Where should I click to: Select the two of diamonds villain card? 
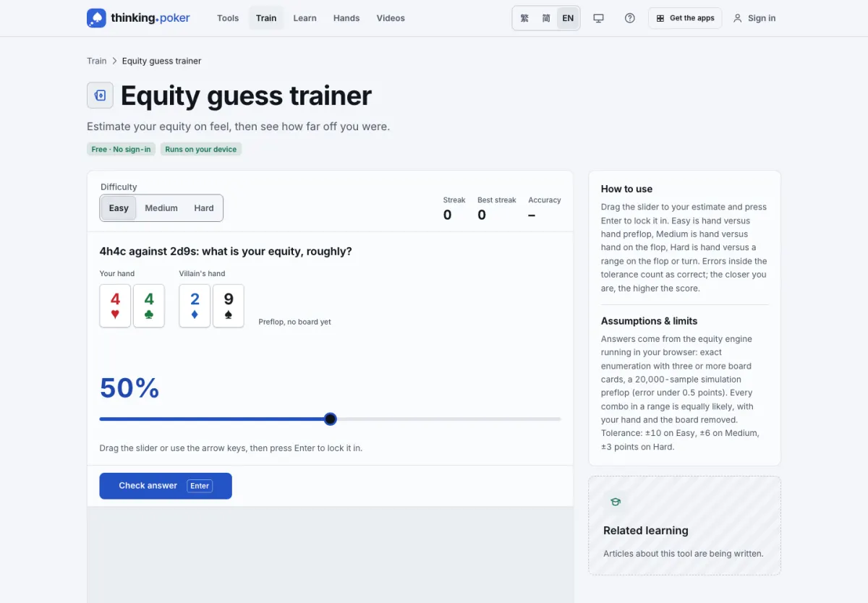[195, 306]
